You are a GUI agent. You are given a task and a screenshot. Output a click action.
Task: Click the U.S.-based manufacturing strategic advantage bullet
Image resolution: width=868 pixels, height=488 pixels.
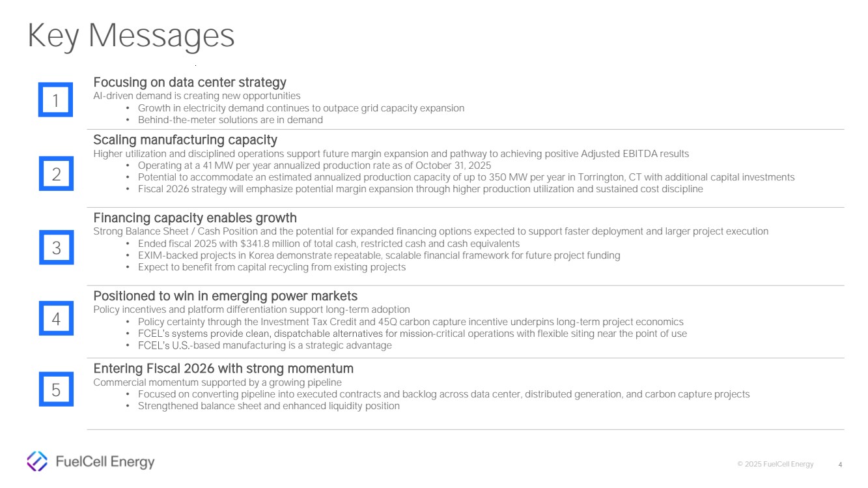click(x=264, y=345)
